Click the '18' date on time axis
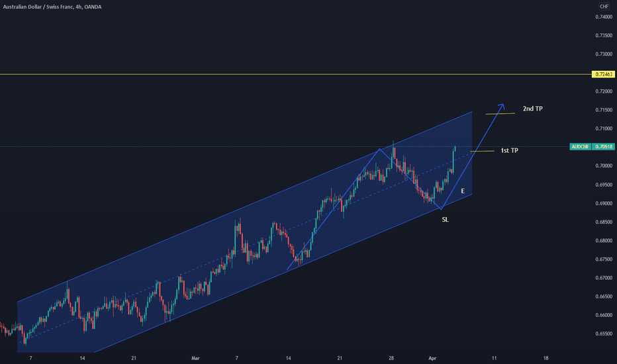 (x=546, y=358)
